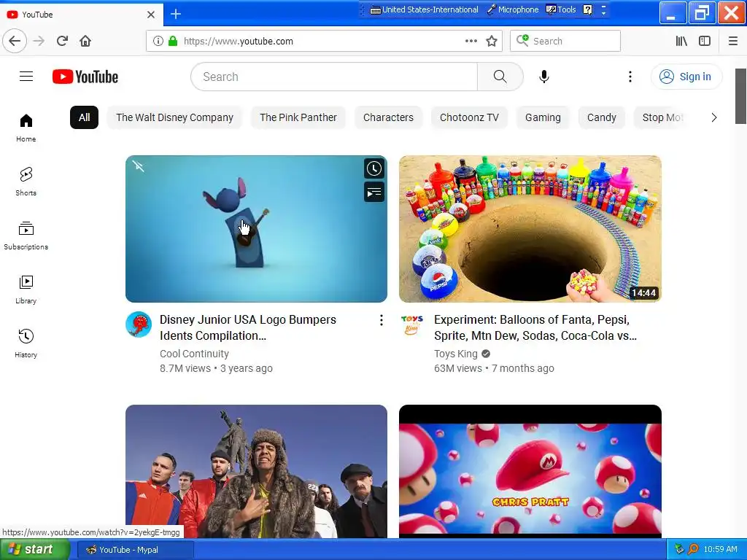Click the language bar help icon
The height and width of the screenshot is (560, 747).
click(588, 9)
